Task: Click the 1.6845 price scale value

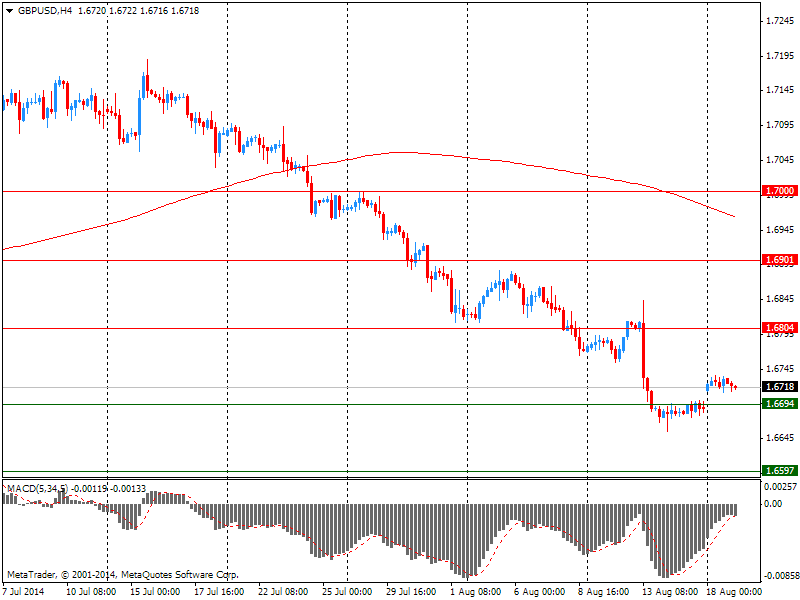Action: [x=781, y=299]
